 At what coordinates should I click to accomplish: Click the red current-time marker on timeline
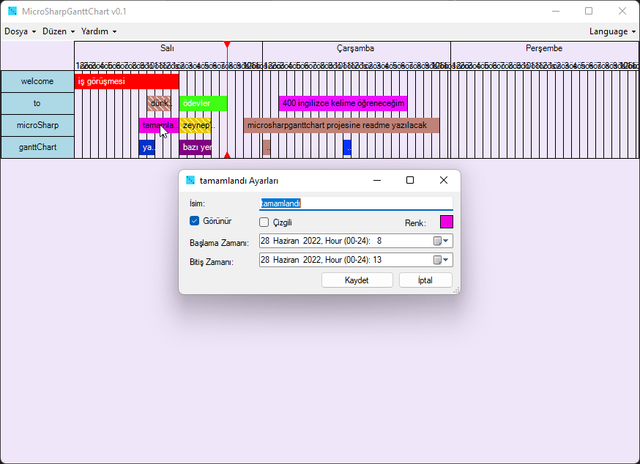(227, 46)
